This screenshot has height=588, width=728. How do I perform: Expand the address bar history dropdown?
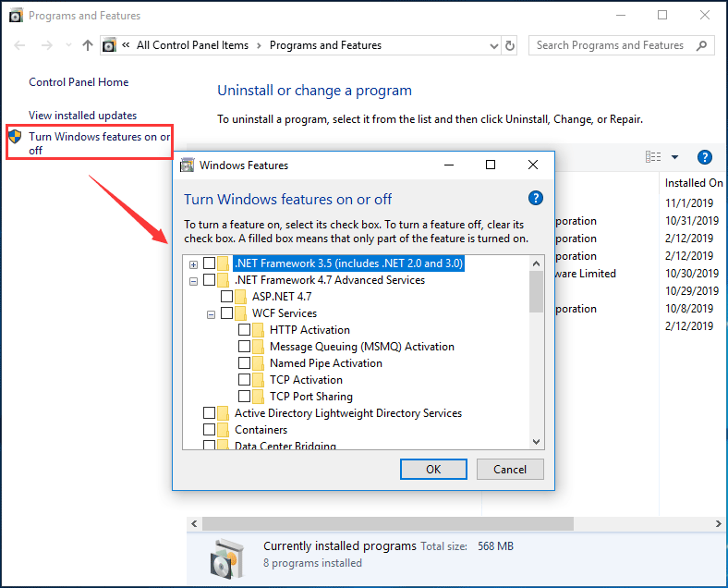494,45
